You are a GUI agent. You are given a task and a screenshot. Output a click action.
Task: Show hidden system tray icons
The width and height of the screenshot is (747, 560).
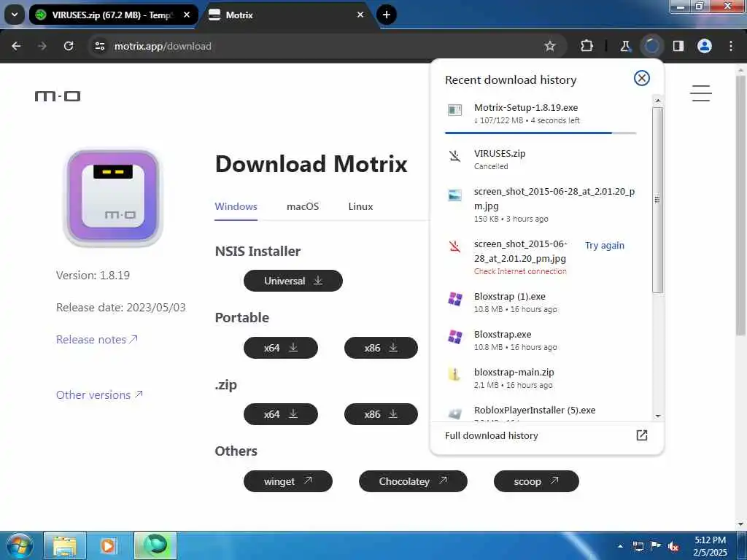click(620, 546)
